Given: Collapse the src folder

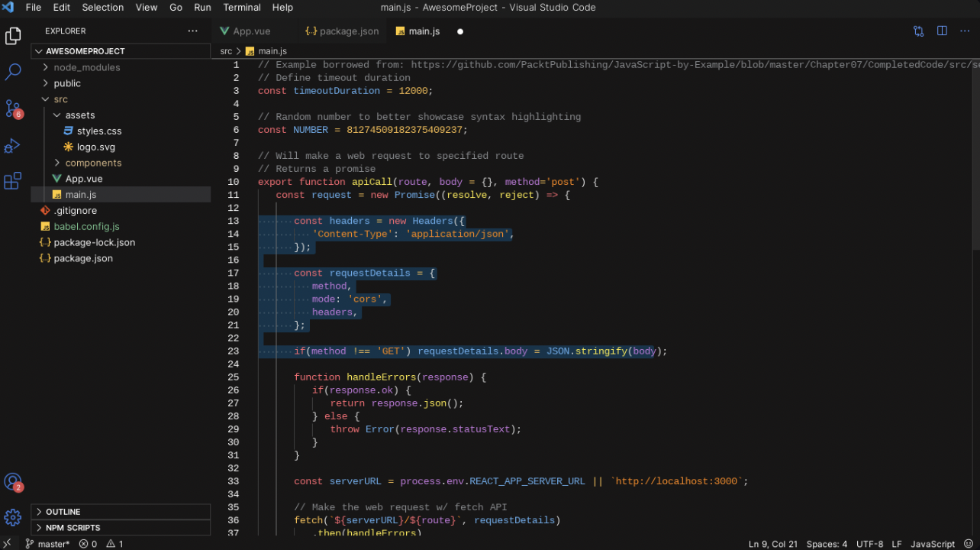Looking at the screenshot, I should click(121, 99).
